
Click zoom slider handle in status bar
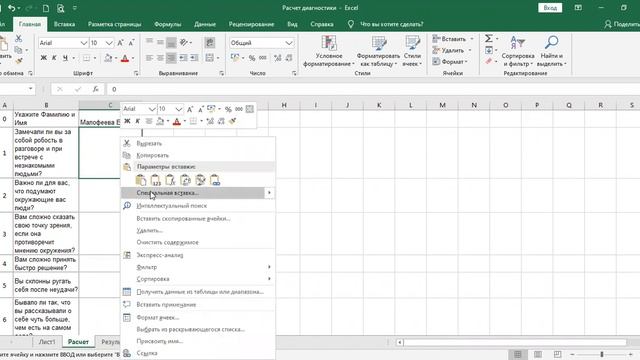602,354
